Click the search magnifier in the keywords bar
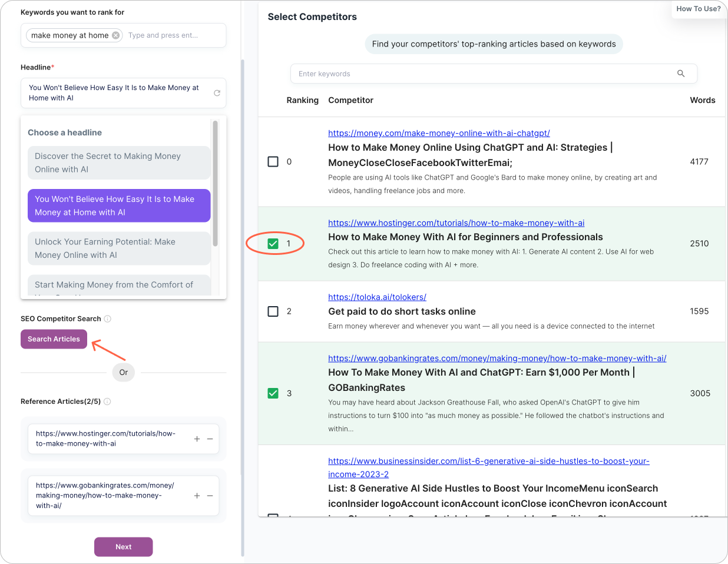This screenshot has height=564, width=728. (681, 73)
